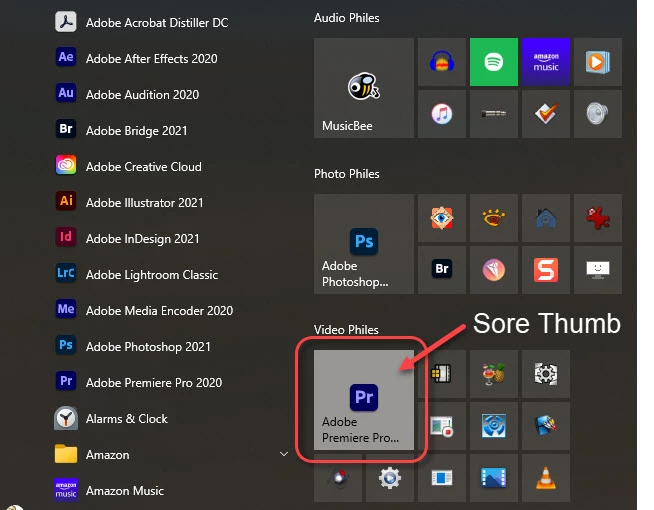654x510 pixels.
Task: Launch the green Spotify tile
Action: (494, 62)
